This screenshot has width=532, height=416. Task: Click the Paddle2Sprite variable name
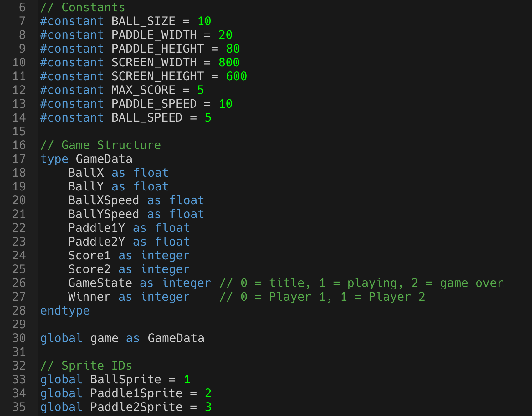click(136, 407)
